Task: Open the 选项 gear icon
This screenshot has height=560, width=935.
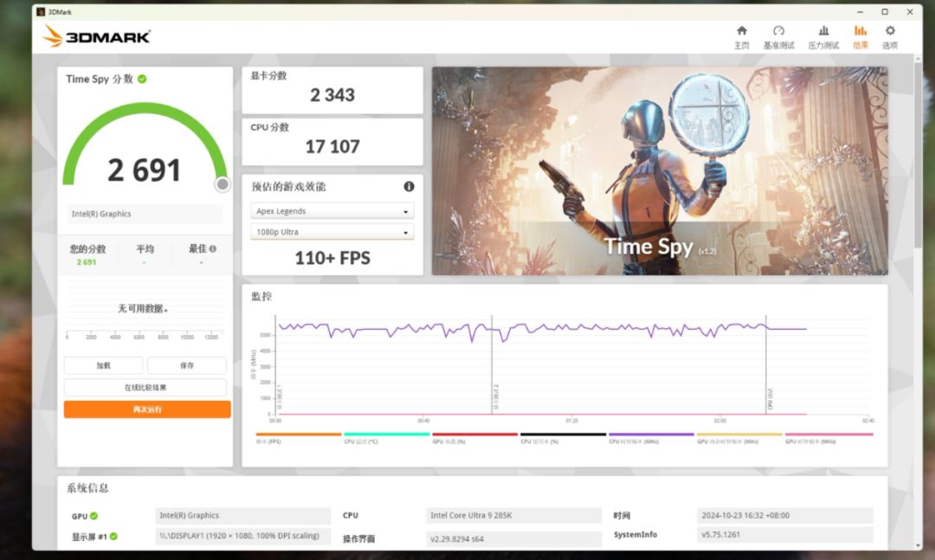Action: [889, 31]
